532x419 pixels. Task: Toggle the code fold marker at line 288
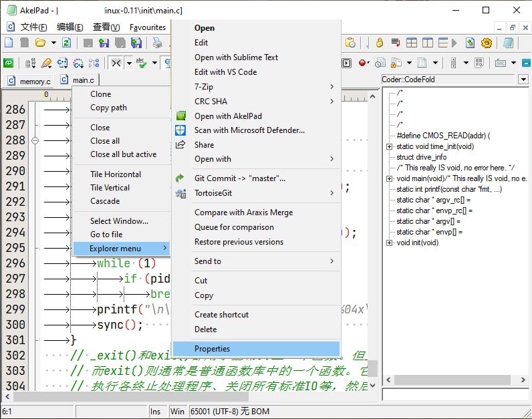coord(35,140)
